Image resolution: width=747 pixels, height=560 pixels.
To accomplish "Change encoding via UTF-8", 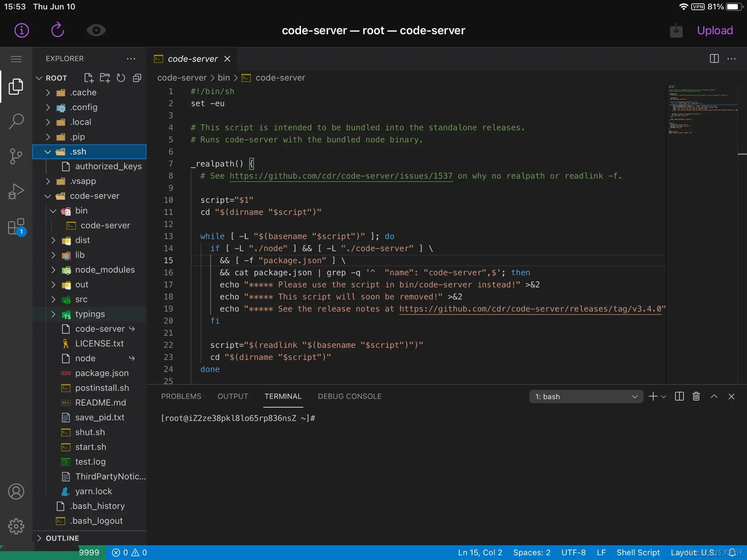I will coord(574,552).
